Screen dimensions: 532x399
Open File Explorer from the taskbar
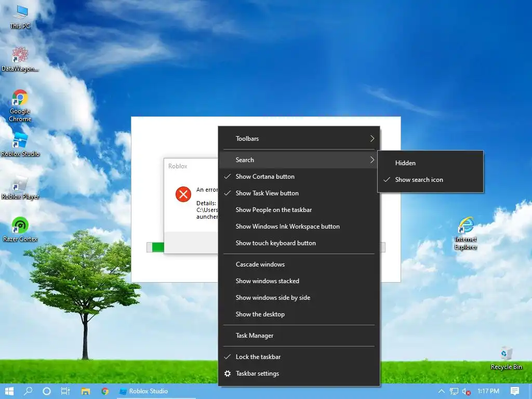(x=86, y=391)
